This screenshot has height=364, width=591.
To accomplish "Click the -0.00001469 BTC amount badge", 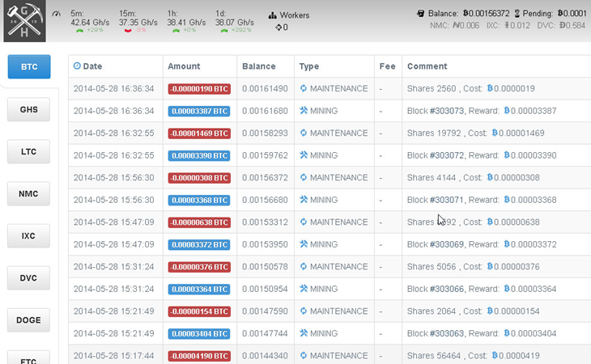I will 199,133.
